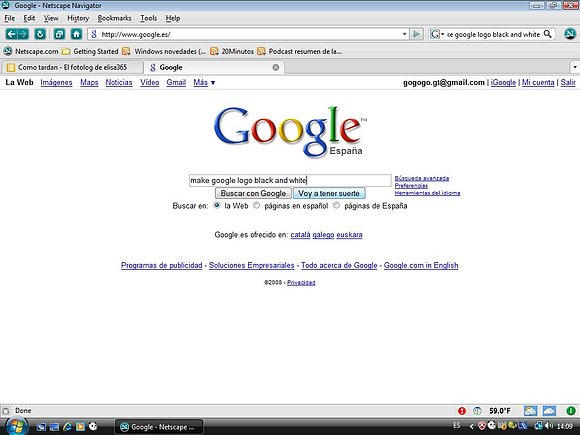This screenshot has width=580, height=435.
Task: Click the Netscape throbber logo at top right
Action: tap(570, 34)
